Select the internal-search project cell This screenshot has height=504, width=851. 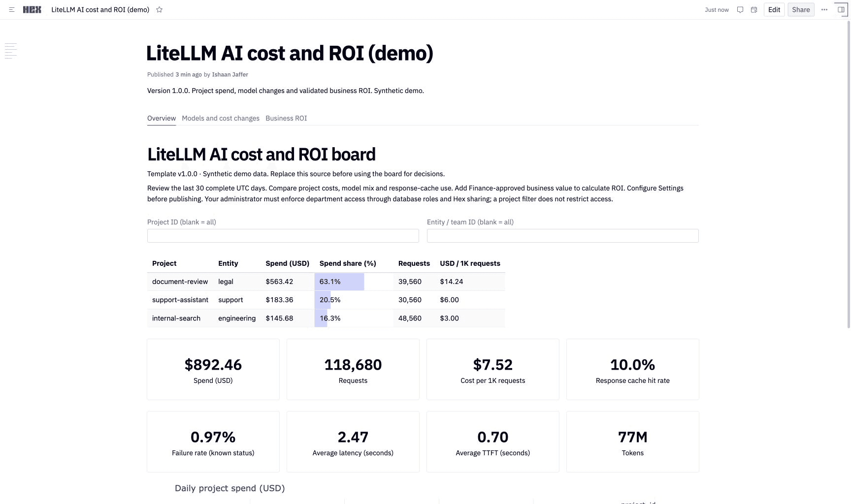(x=180, y=318)
